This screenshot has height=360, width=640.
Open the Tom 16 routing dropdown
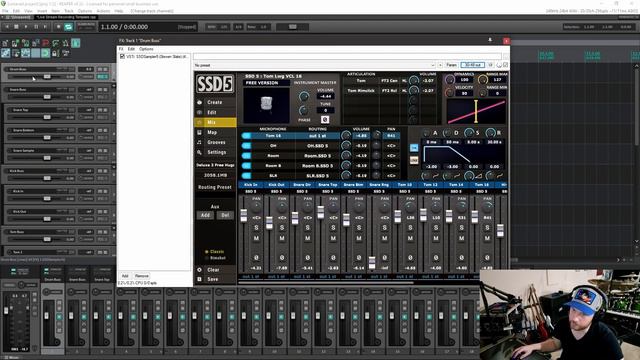(318, 136)
